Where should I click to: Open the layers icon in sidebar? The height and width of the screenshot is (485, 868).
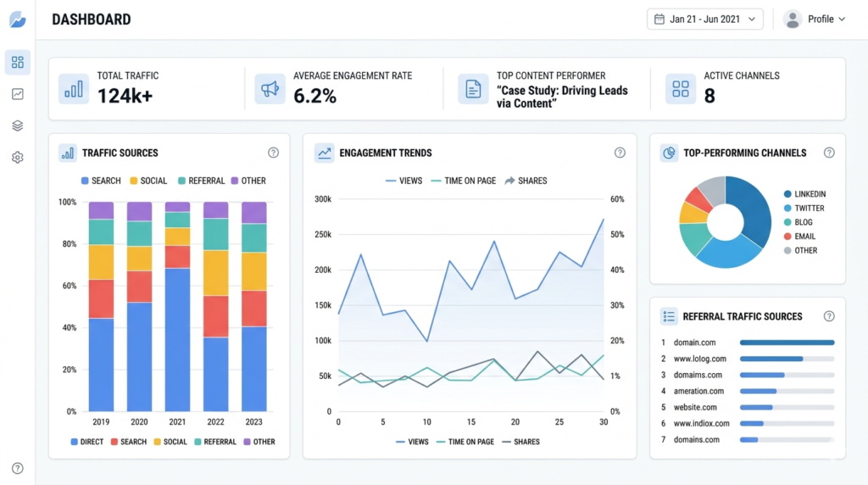17,125
